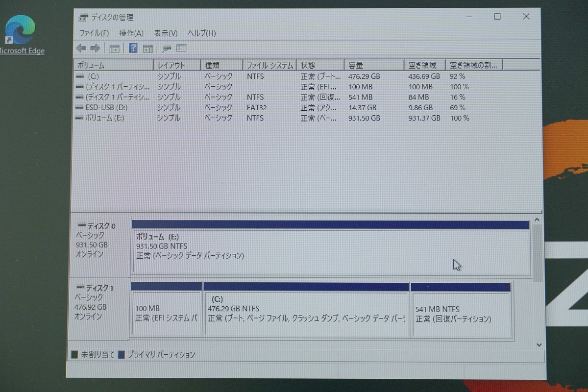Image resolution: width=588 pixels, height=392 pixels.
Task: Select the ボリューム (E:) name in the volume list
Action: click(x=105, y=118)
